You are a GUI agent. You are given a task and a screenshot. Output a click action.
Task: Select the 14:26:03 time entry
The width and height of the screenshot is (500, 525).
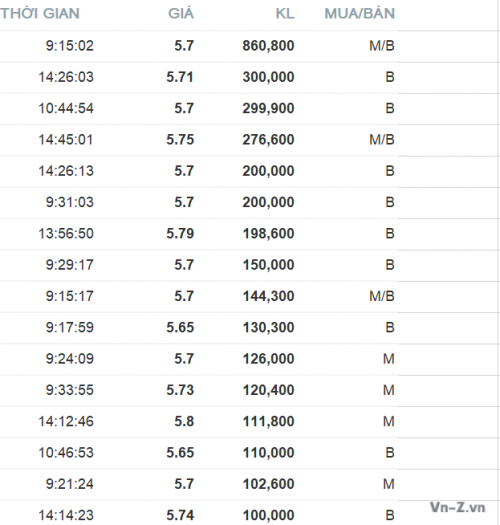pos(66,77)
